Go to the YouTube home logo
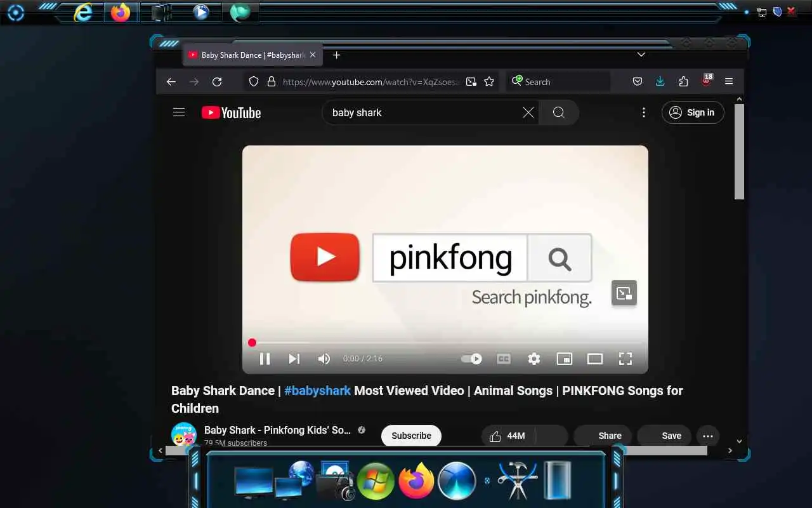Image resolution: width=812 pixels, height=508 pixels. (232, 113)
